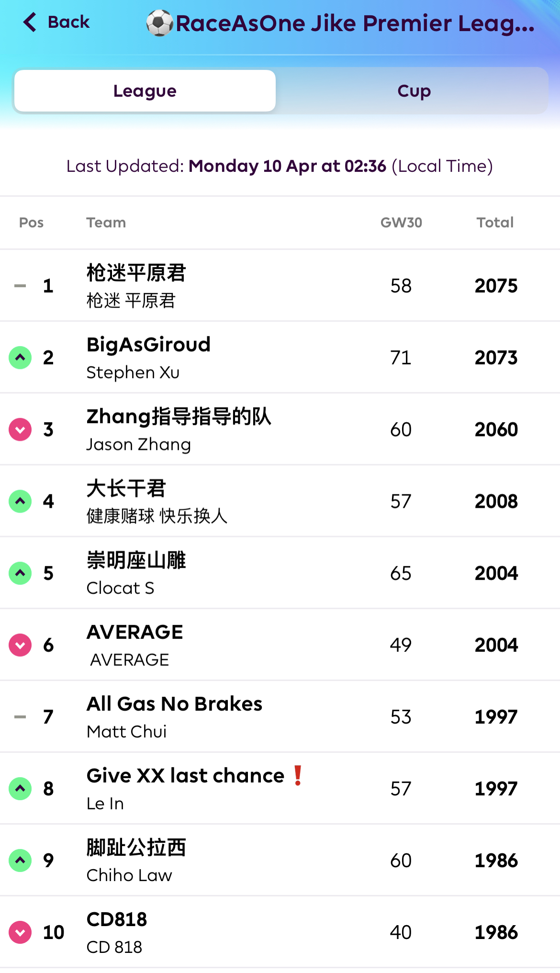
Task: Click the soccer ball icon in title
Action: pyautogui.click(x=159, y=23)
